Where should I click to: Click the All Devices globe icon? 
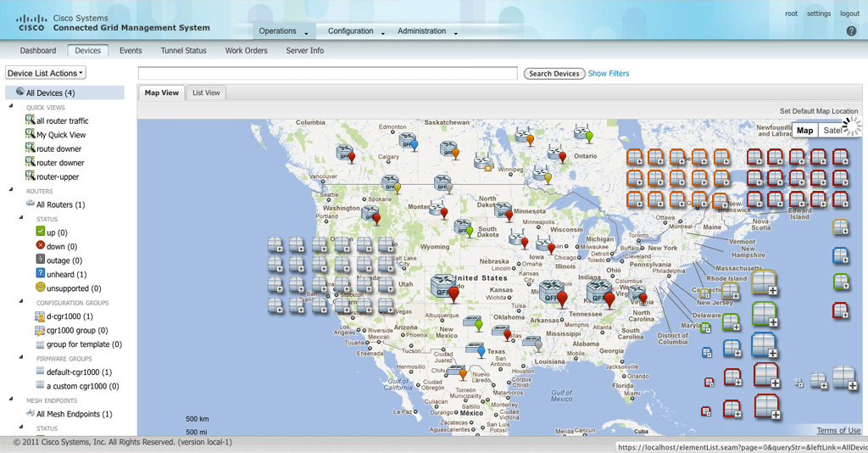[19, 92]
